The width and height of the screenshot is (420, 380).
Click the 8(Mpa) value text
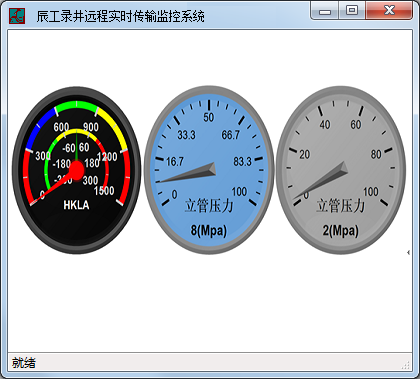(209, 230)
